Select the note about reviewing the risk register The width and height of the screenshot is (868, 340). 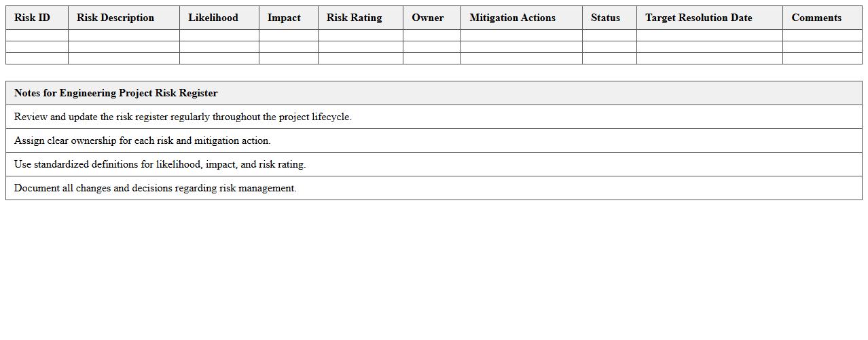click(183, 117)
